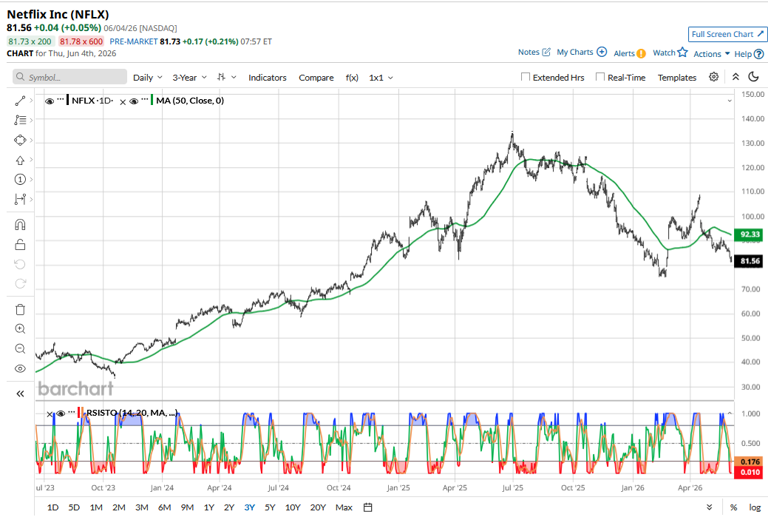Open chart settings gear icon
This screenshot has height=520, width=768.
(714, 77)
